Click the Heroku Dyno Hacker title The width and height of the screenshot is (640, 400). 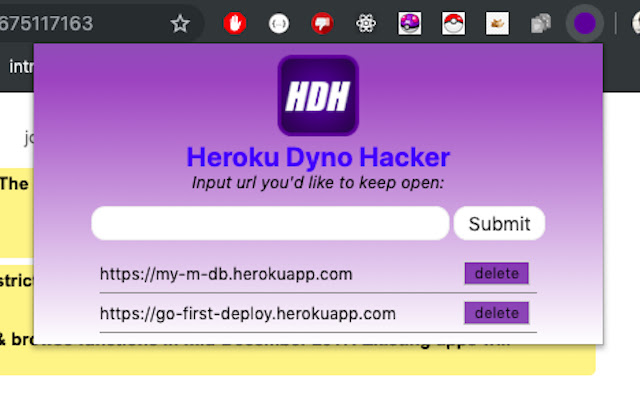318,157
